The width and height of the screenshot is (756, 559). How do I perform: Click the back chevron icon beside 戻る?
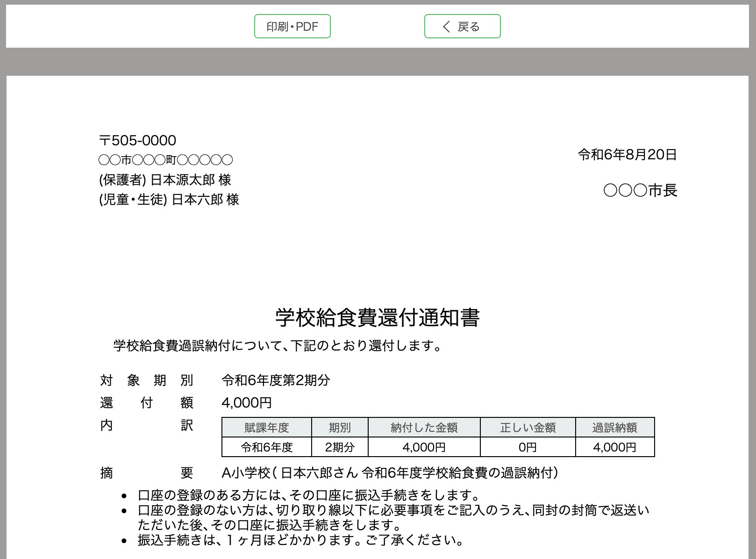coord(446,27)
